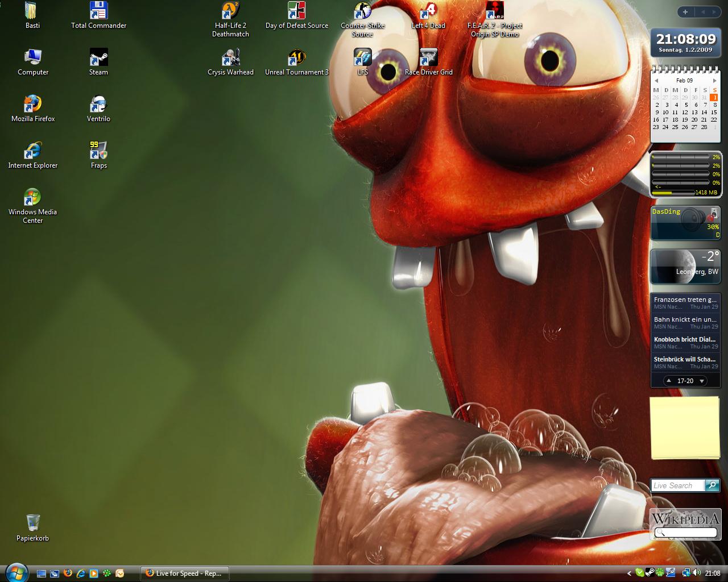The height and width of the screenshot is (582, 728).
Task: Launch Total Commander from the desktop
Action: coord(99,15)
